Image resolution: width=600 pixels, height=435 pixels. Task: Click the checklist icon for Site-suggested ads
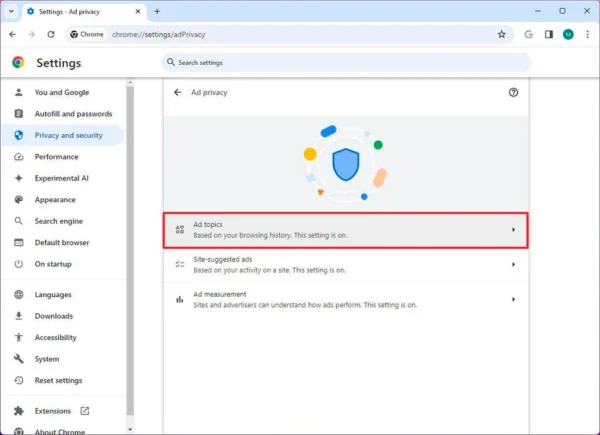(x=179, y=264)
